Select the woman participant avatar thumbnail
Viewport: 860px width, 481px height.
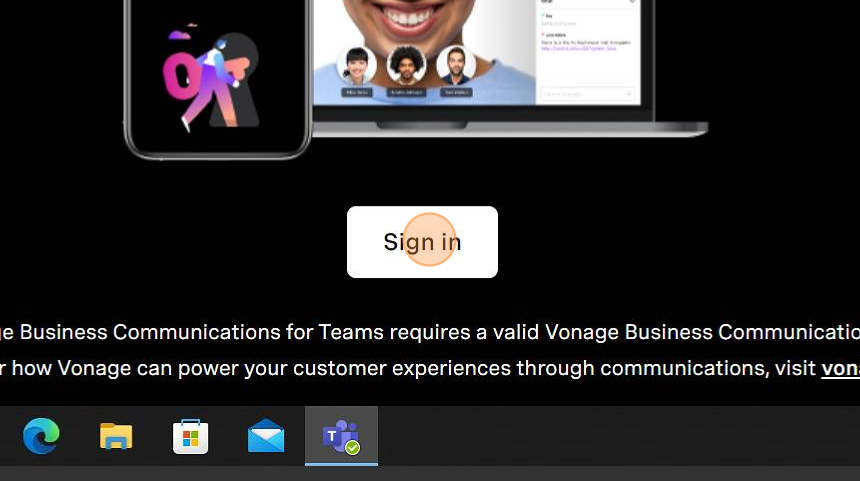click(x=357, y=65)
